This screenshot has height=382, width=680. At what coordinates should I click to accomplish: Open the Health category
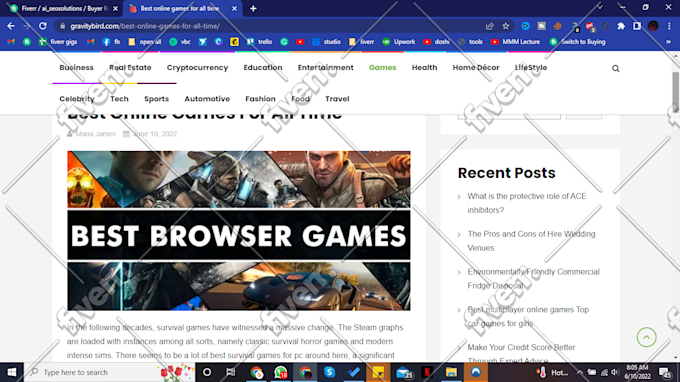[425, 68]
